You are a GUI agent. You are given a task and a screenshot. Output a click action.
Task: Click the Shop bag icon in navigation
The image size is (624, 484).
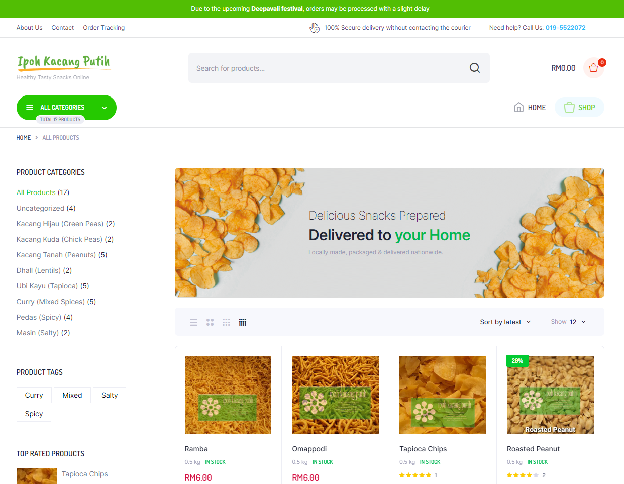[569, 107]
